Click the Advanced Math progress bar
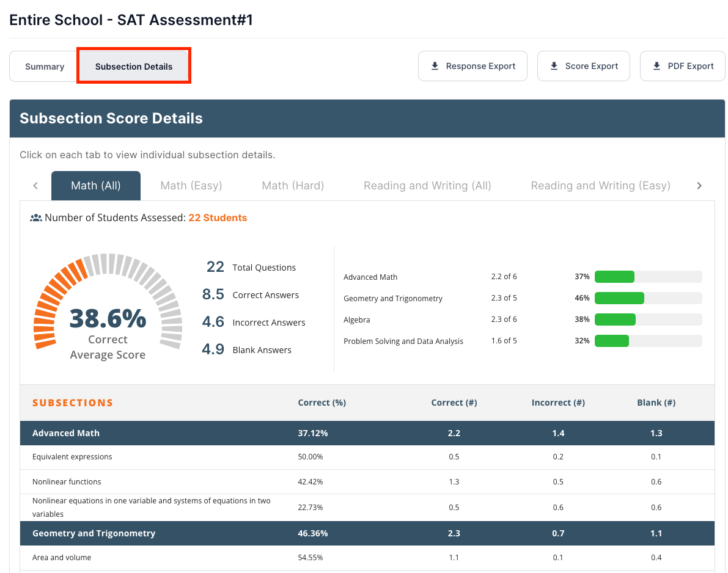The height and width of the screenshot is (573, 728). [648, 277]
